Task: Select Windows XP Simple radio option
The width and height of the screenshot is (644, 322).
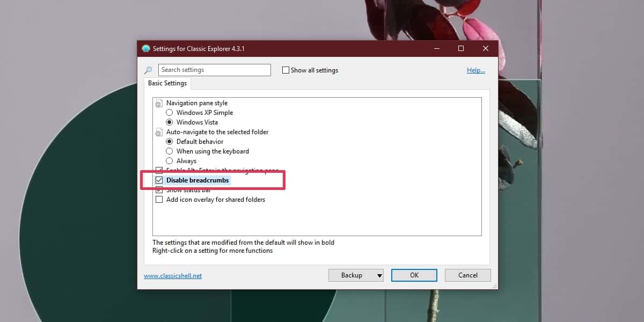Action: point(170,113)
